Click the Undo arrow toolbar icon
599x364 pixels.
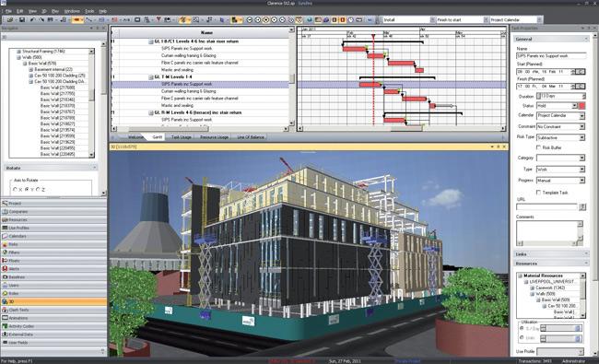pos(32,20)
